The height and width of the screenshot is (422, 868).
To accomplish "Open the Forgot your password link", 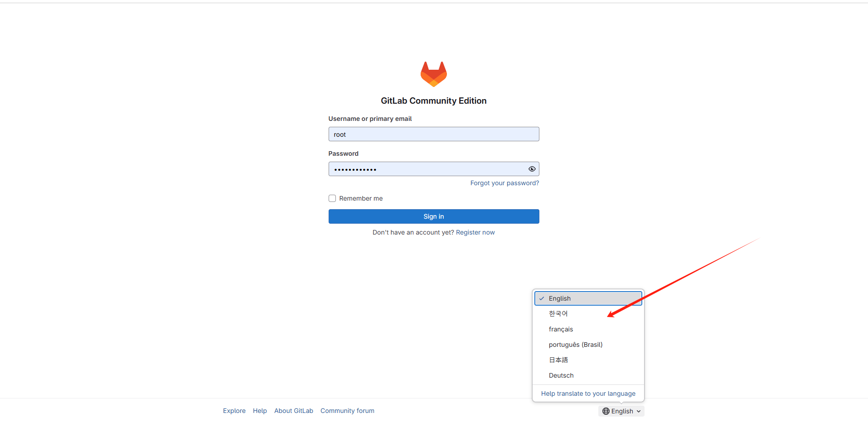I will pos(504,183).
